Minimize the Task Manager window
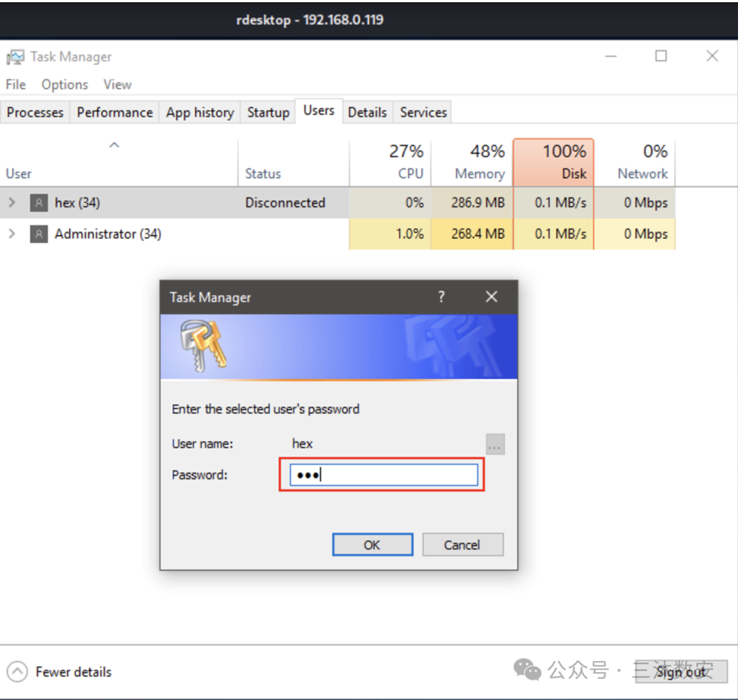Image resolution: width=738 pixels, height=700 pixels. pos(611,57)
